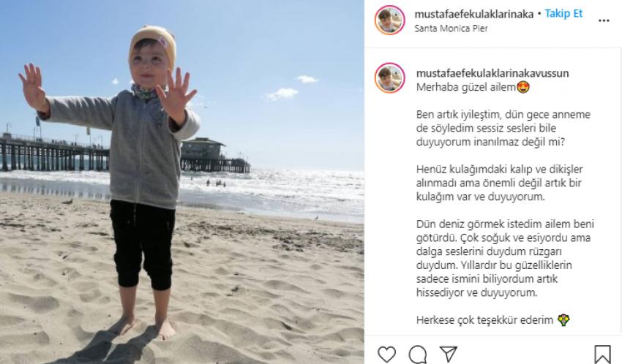Open the mustafaefekulaklarinakavussun caption username
This screenshot has width=622, height=364.
tap(492, 73)
